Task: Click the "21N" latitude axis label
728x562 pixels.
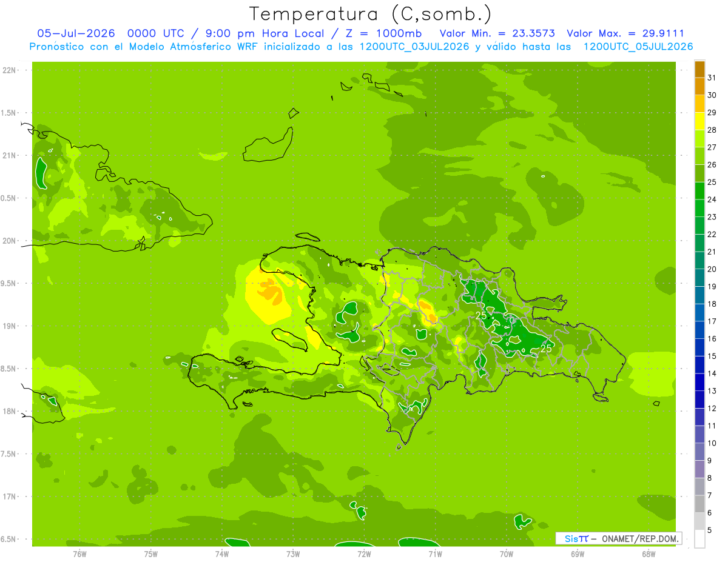Action: pyautogui.click(x=9, y=156)
